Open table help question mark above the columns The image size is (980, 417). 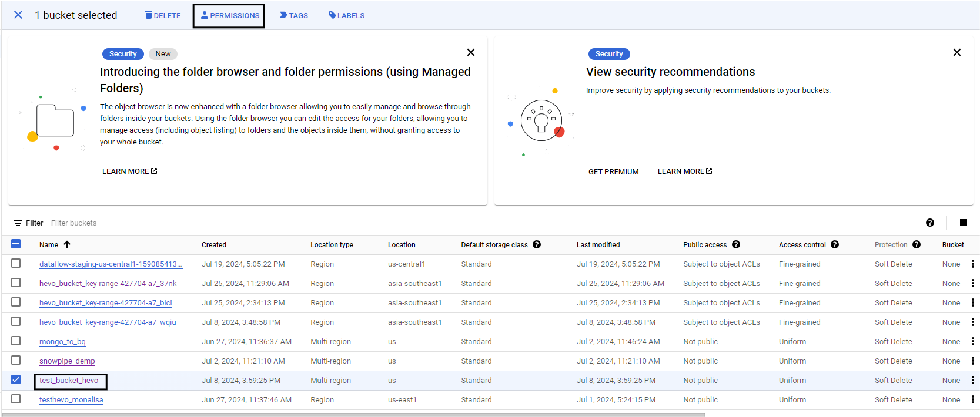tap(930, 223)
